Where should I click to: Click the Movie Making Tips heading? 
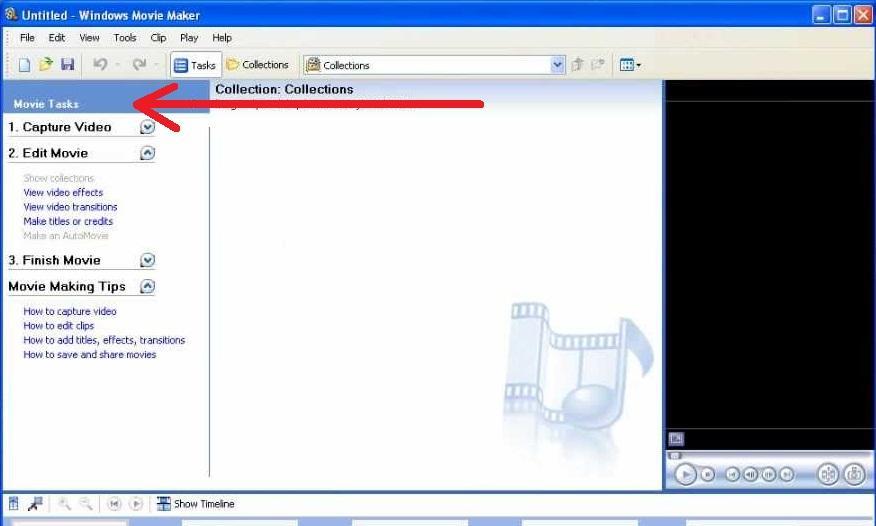tap(67, 286)
